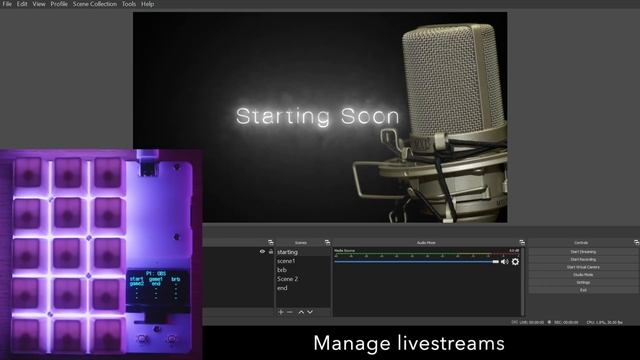
Task: Select the 'starting' scene
Action: click(x=303, y=252)
